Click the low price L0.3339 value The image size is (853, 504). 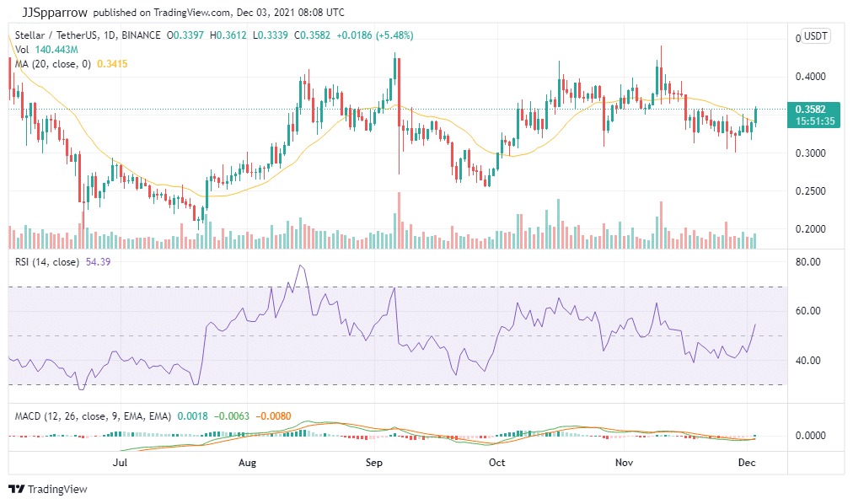point(271,35)
